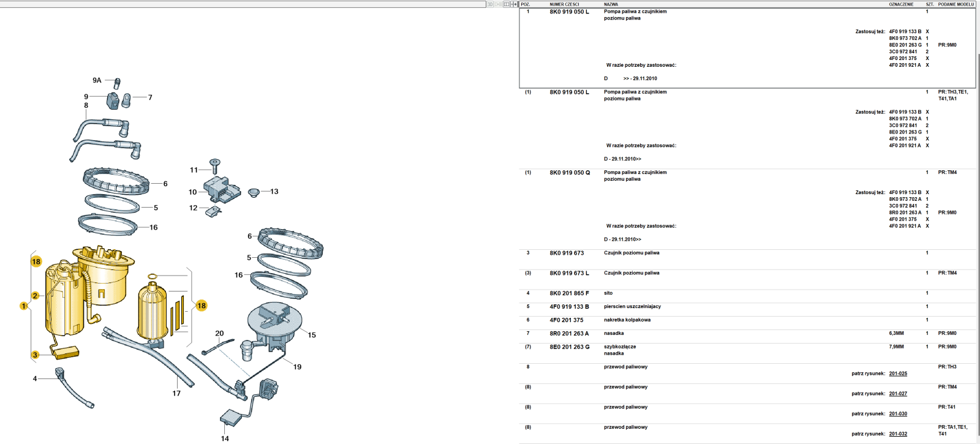Select callout 4 by the strainer hose
Viewport: 980px width, 444px height.
pyautogui.click(x=35, y=378)
